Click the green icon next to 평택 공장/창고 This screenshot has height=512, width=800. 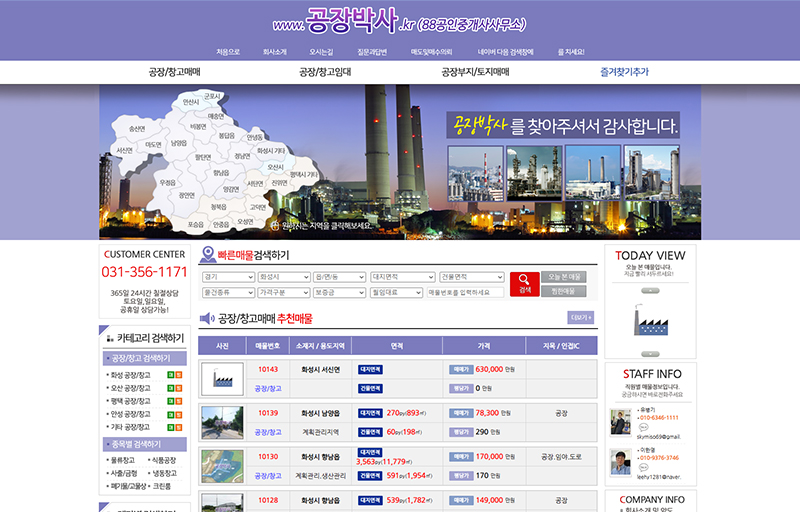coord(171,401)
